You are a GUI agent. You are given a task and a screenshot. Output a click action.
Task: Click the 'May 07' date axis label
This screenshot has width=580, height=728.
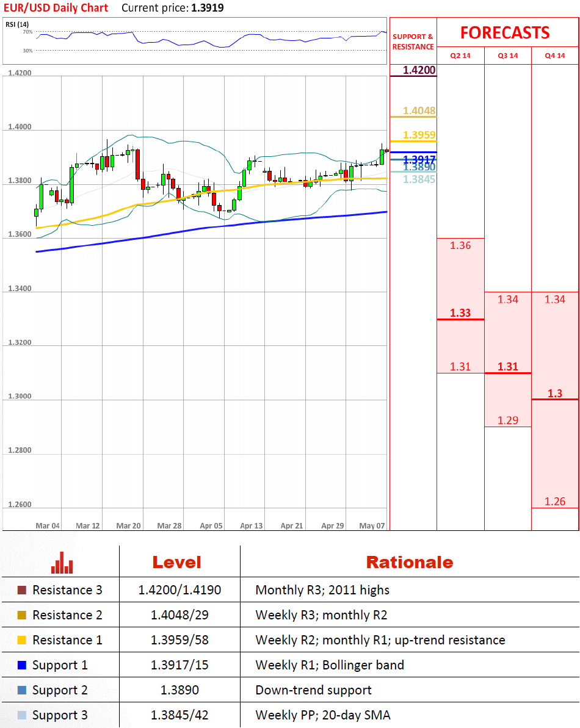(x=372, y=525)
